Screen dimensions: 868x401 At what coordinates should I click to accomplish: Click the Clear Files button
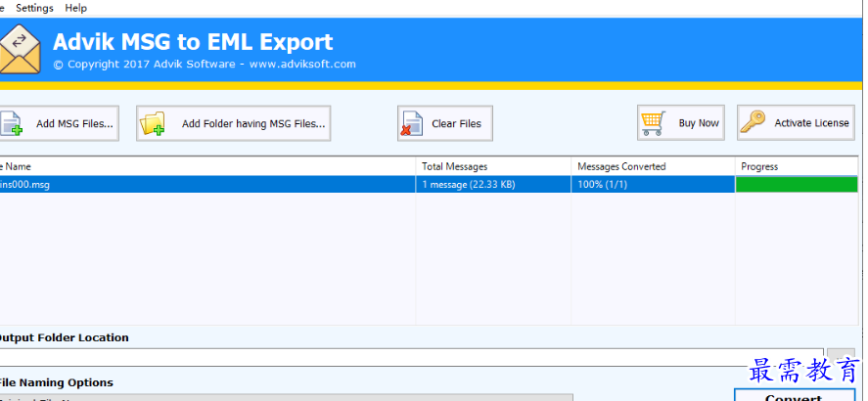pyautogui.click(x=445, y=123)
